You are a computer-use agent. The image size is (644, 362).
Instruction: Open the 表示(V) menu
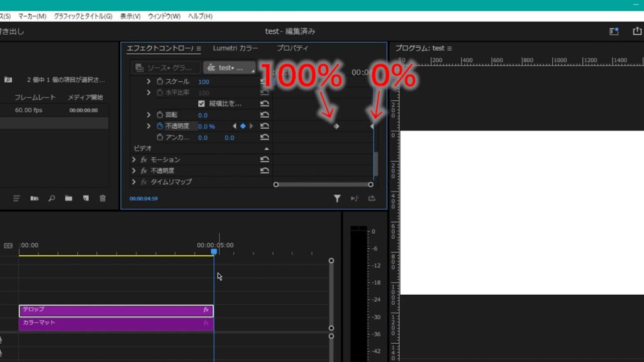pyautogui.click(x=130, y=16)
